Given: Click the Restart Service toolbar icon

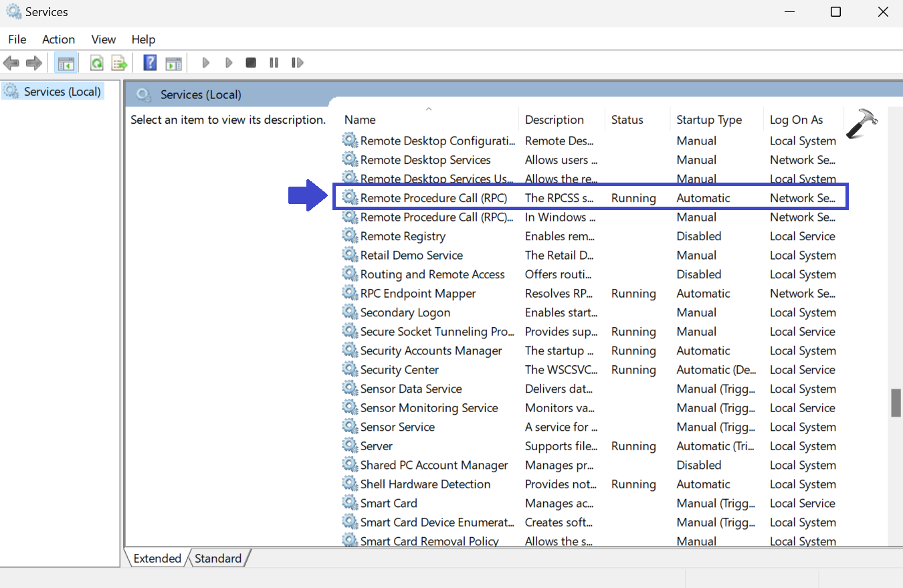Looking at the screenshot, I should coord(298,63).
